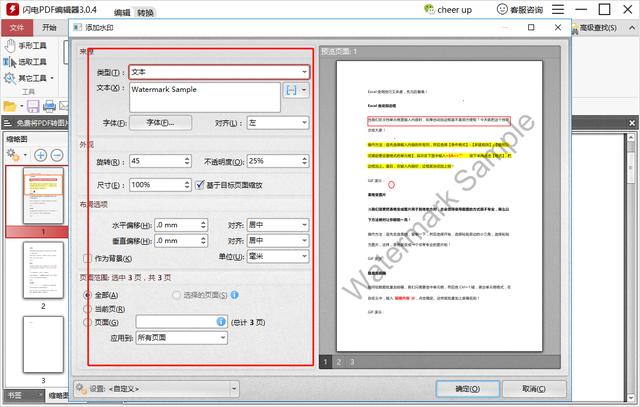Click the save floppy disk icon

coord(31,105)
